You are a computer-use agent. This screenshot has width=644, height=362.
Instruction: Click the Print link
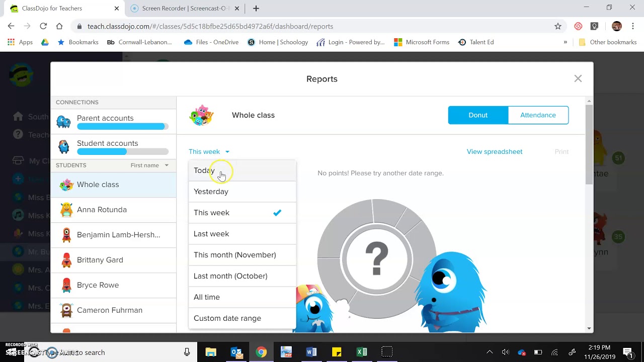point(561,151)
